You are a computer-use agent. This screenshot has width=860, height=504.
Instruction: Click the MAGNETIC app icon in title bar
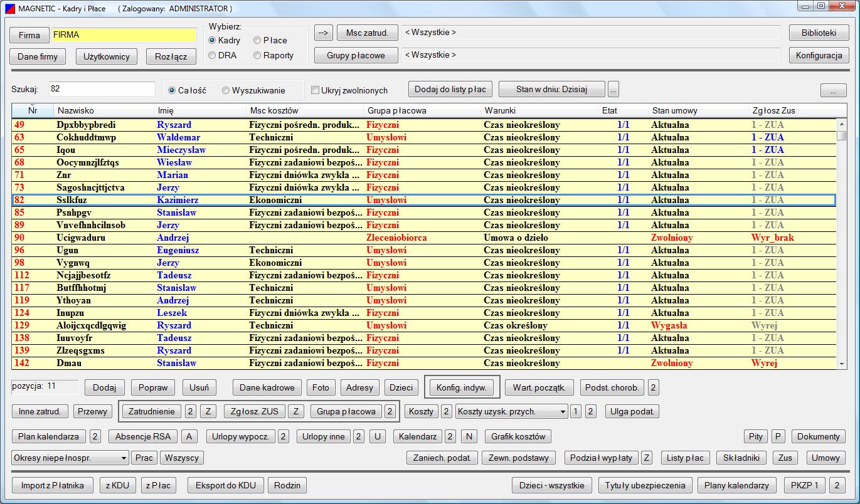[10, 9]
